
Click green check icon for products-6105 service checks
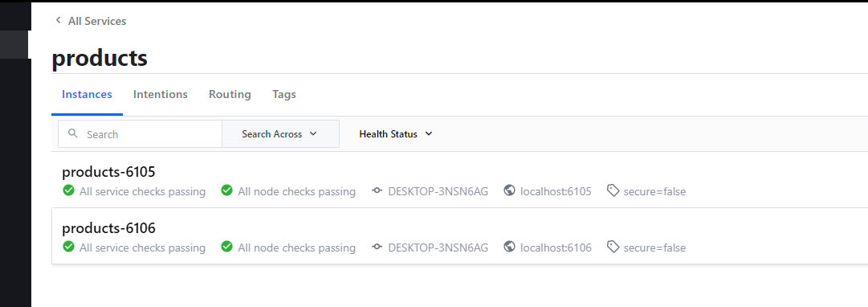[68, 191]
